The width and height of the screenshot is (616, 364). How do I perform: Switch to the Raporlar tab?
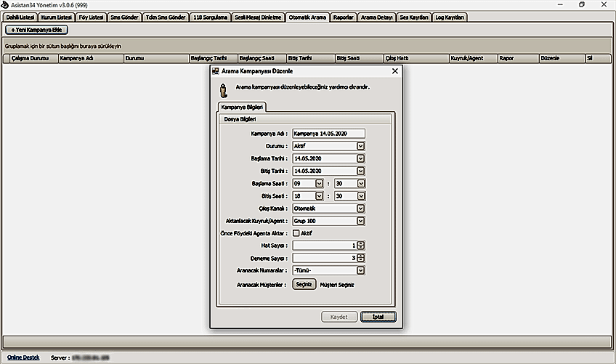pyautogui.click(x=344, y=17)
